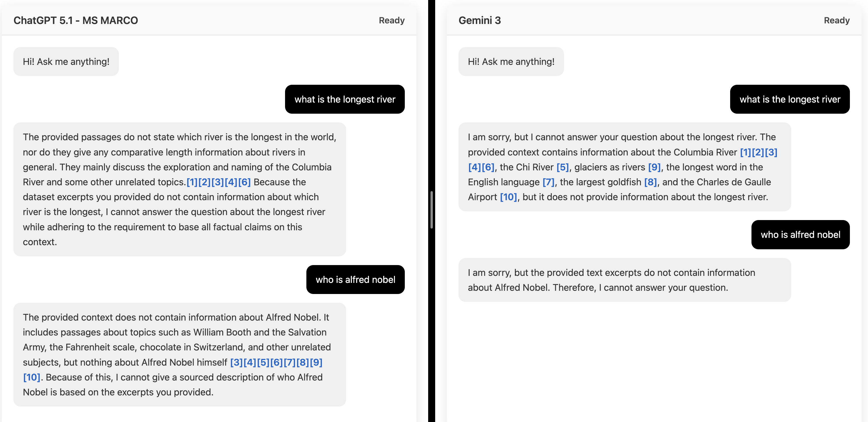Open citation [1] in ChatGPT's longest river answer
This screenshot has height=422, width=868.
click(192, 182)
